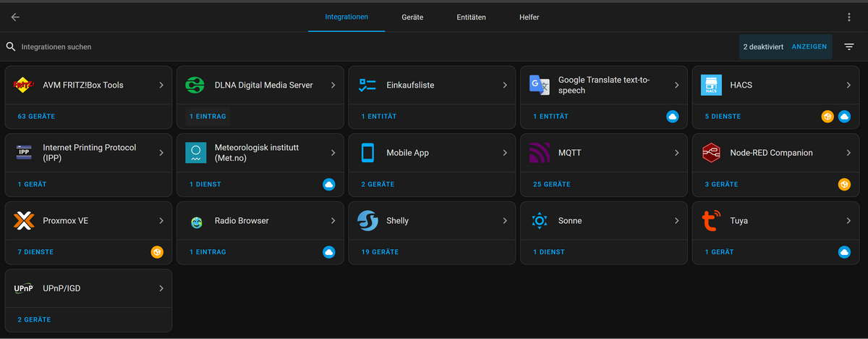Switch to the Geräte tab
The image size is (868, 339).
[x=412, y=17]
